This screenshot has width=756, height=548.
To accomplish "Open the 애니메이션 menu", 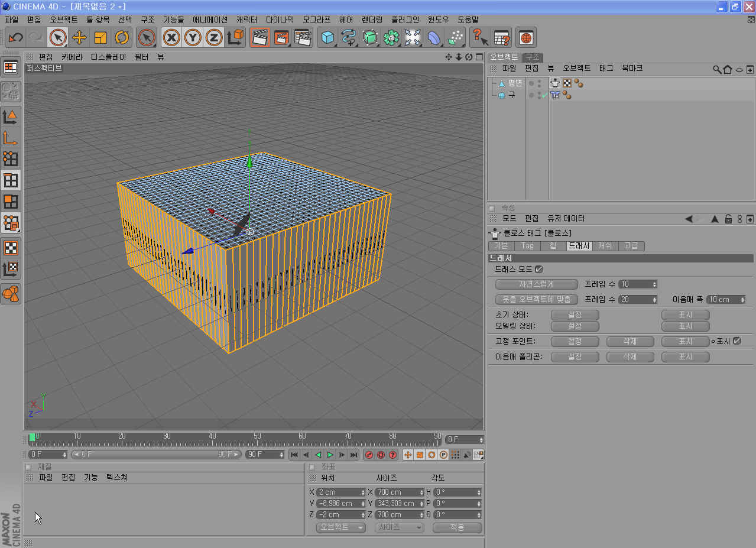I will click(x=210, y=20).
